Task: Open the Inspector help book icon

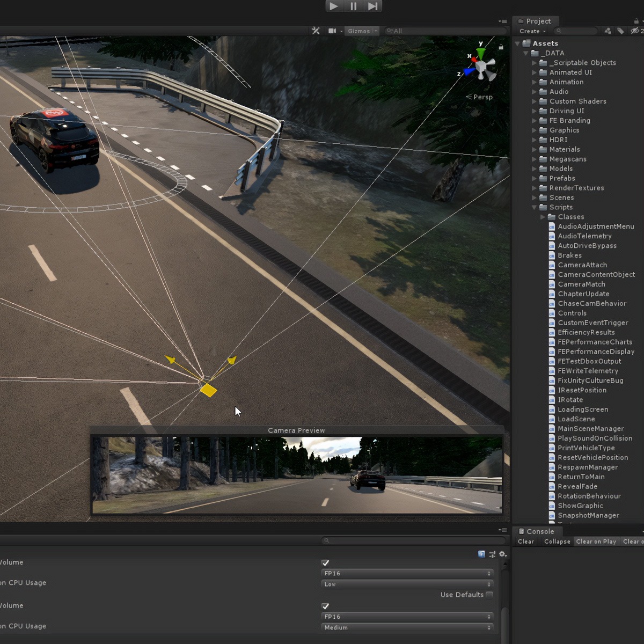Action: (481, 554)
